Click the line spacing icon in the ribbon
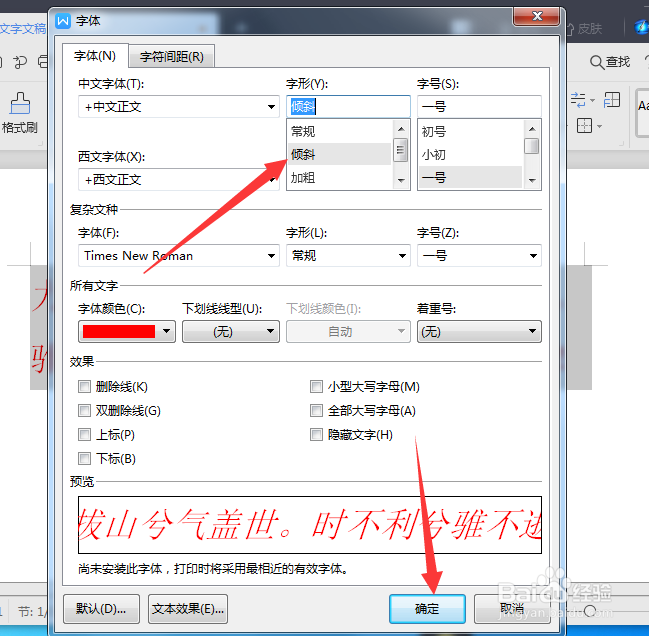Viewport: 649px width, 636px height. pos(578,100)
